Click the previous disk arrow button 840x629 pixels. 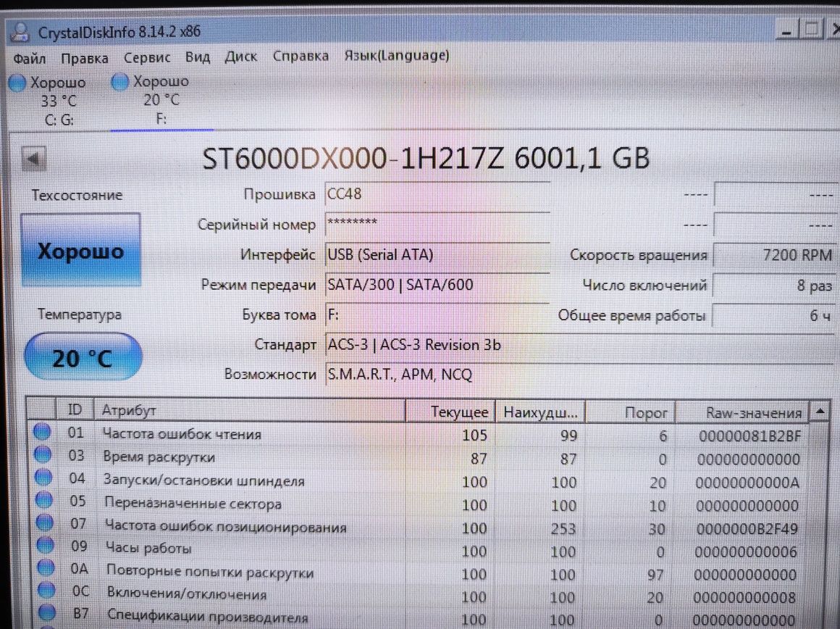(x=33, y=159)
